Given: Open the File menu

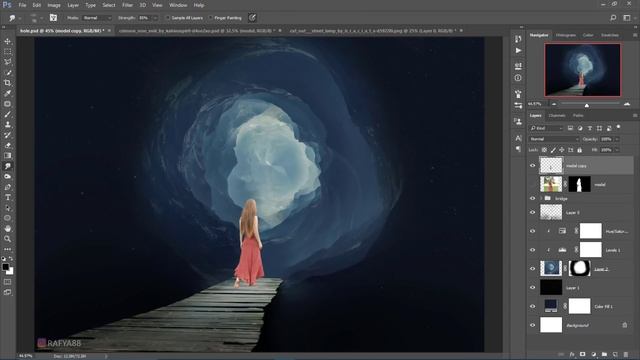Looking at the screenshot, I should pyautogui.click(x=22, y=5).
